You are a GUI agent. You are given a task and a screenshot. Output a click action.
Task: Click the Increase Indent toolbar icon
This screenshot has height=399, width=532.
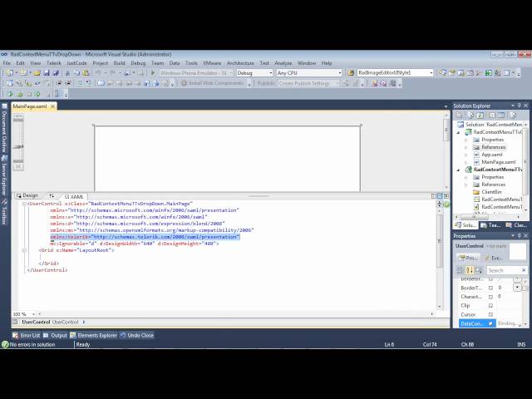pos(68,83)
